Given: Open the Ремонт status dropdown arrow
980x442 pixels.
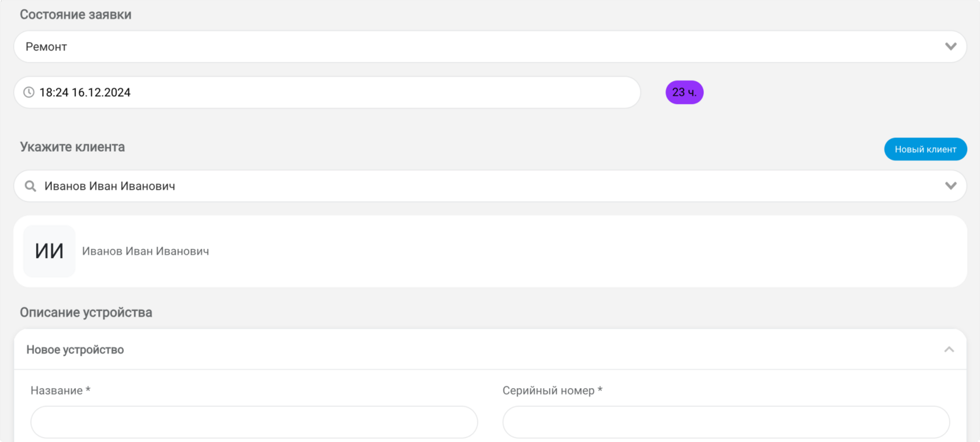Looking at the screenshot, I should click(x=950, y=47).
